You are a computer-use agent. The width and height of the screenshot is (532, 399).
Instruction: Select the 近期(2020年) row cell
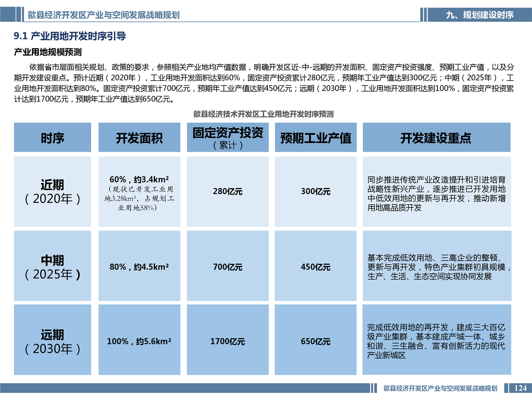pos(52,192)
